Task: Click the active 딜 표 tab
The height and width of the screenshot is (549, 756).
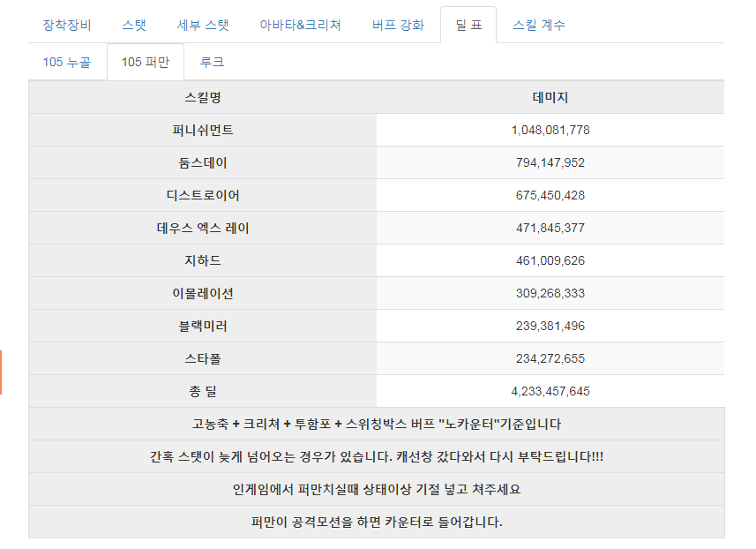Action: click(x=468, y=25)
